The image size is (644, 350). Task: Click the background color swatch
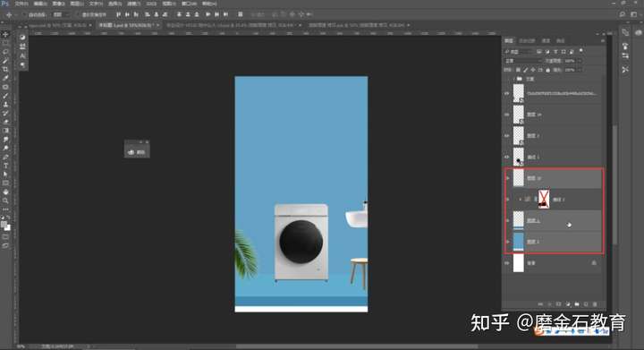tap(7, 227)
